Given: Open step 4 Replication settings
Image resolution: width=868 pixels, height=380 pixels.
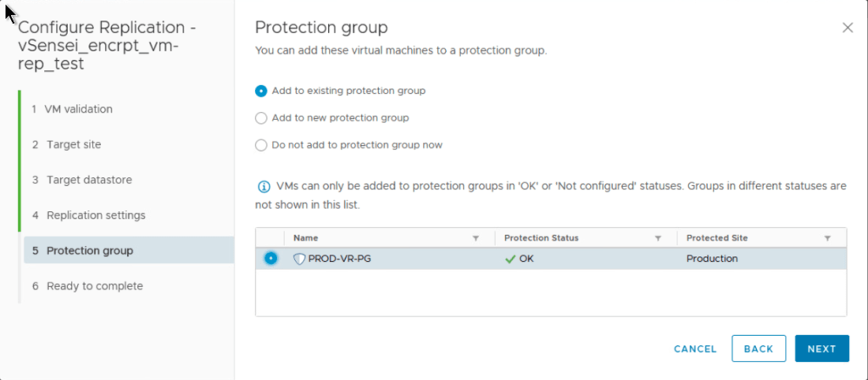Looking at the screenshot, I should tap(95, 215).
